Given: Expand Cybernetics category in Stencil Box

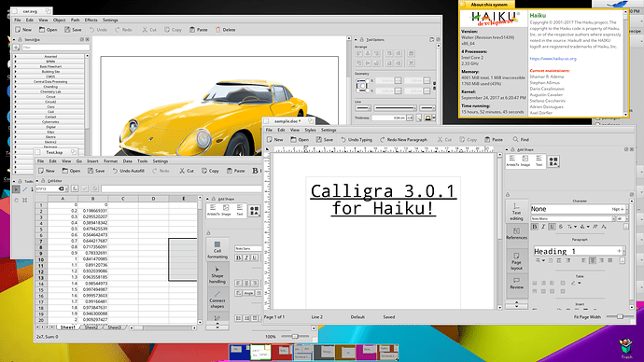Looking at the screenshot, I should (49, 122).
